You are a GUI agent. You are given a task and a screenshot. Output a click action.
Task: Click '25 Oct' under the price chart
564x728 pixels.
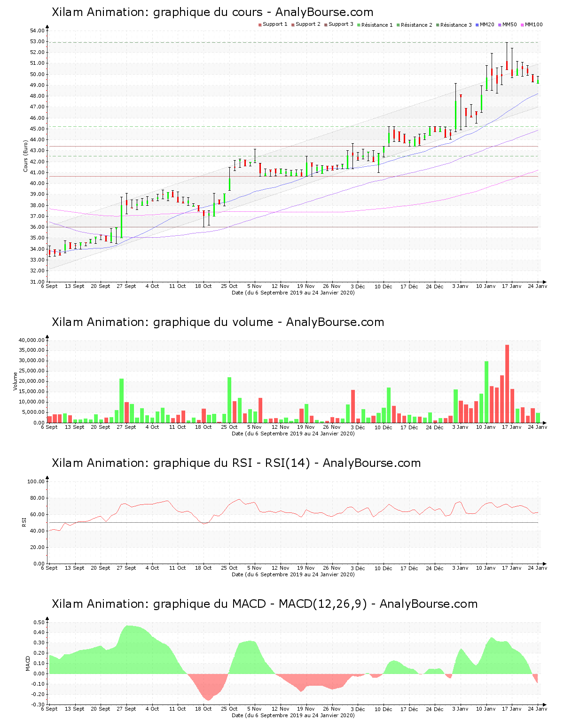click(229, 286)
